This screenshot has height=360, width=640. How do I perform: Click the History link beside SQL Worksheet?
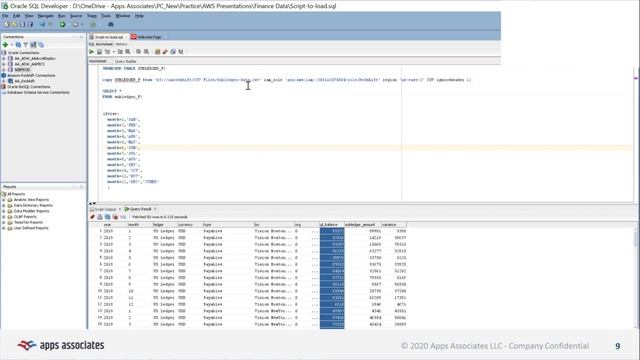(121, 44)
